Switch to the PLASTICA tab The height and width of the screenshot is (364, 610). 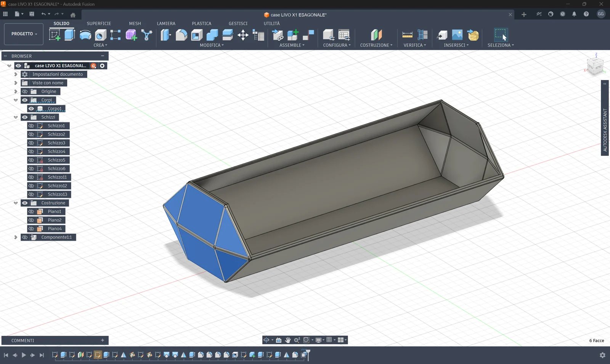click(202, 24)
